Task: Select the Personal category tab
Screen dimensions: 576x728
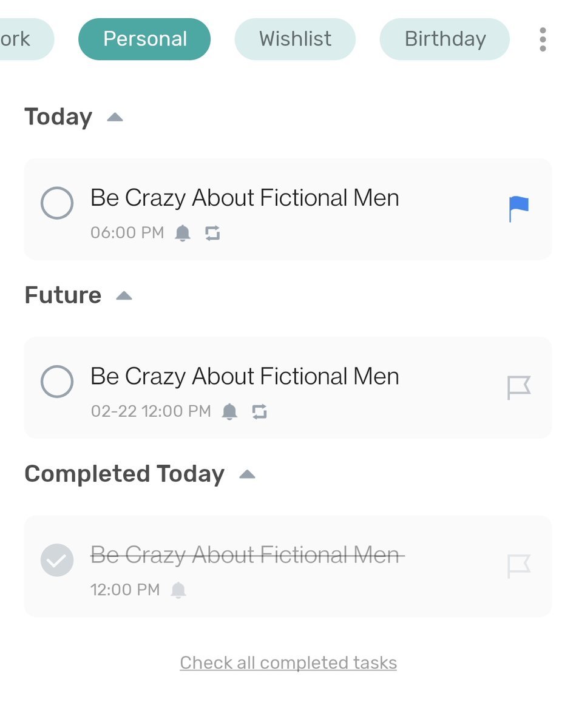Action: point(144,39)
